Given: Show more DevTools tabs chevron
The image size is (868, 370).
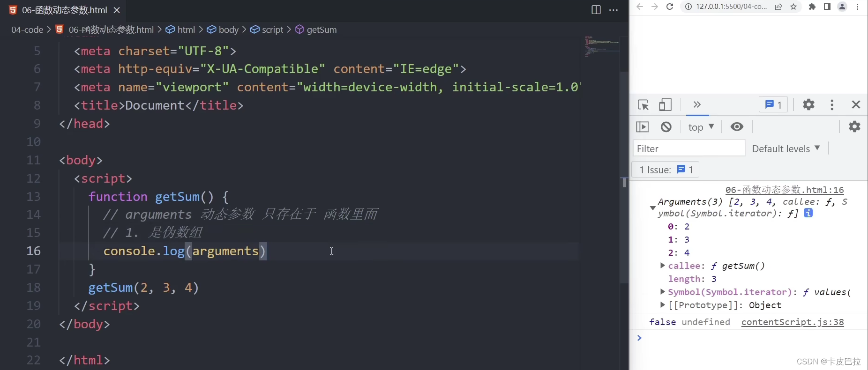Looking at the screenshot, I should pyautogui.click(x=697, y=104).
